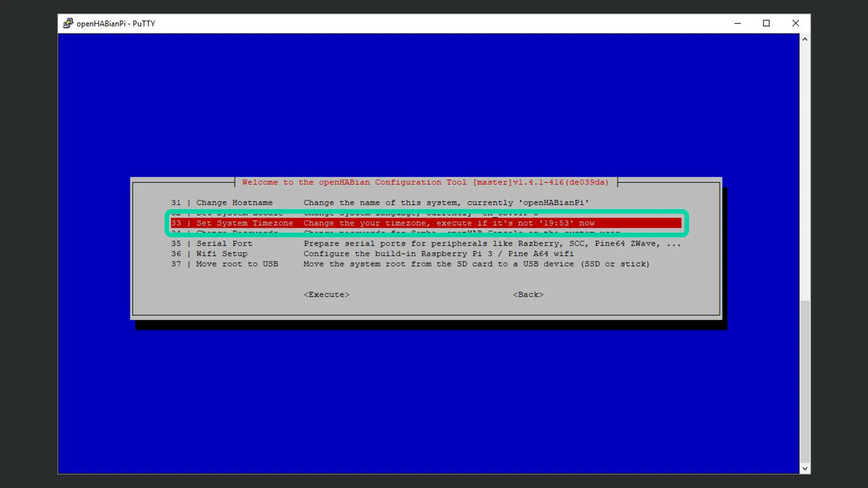The width and height of the screenshot is (868, 488).
Task: Select menu entry 33 Set System Timezone
Action: pyautogui.click(x=425, y=223)
